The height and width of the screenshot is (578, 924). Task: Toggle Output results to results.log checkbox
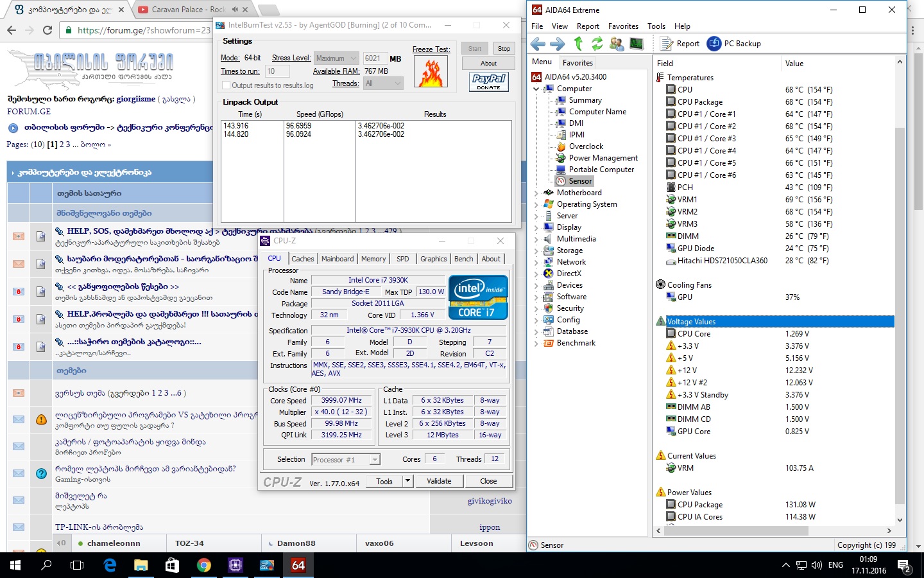[226, 85]
